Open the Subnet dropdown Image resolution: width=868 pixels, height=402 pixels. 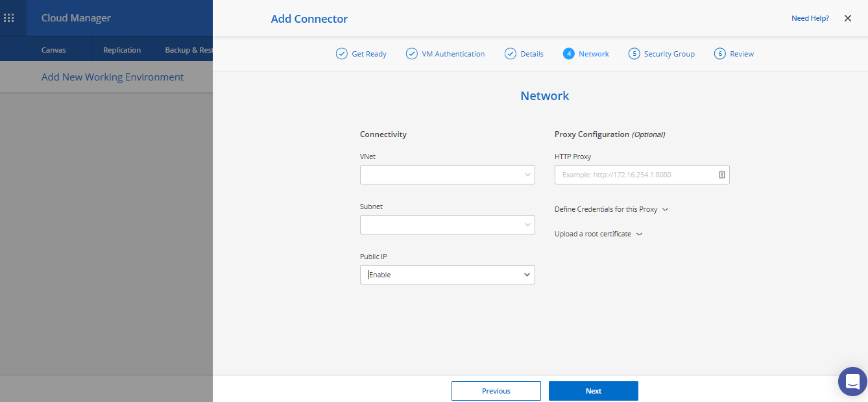(447, 225)
